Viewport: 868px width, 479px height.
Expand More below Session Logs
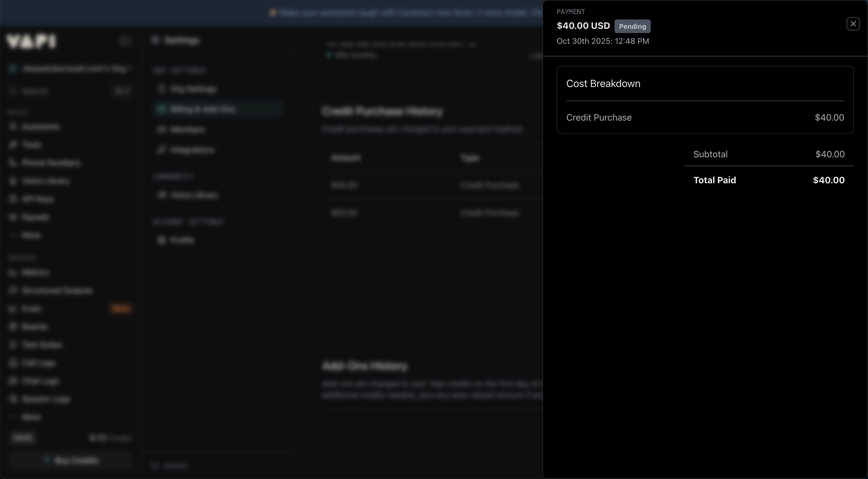click(x=31, y=417)
